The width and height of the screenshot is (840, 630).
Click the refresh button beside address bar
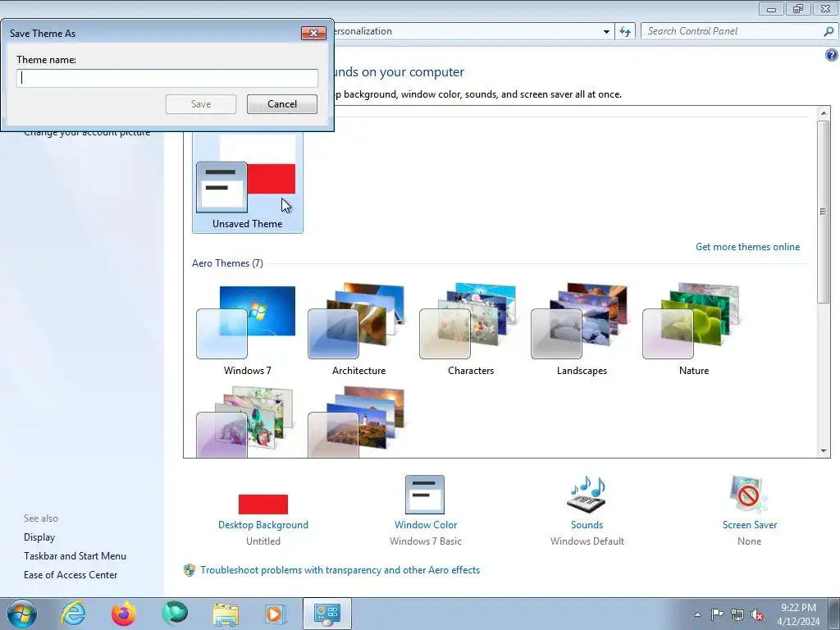625,32
